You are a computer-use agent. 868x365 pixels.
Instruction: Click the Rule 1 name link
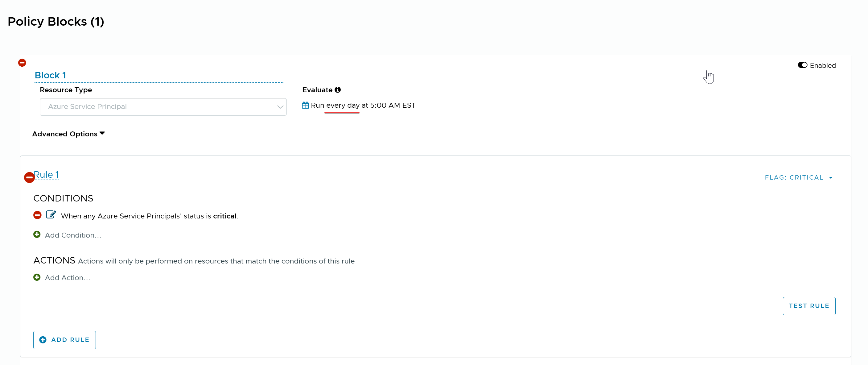47,175
